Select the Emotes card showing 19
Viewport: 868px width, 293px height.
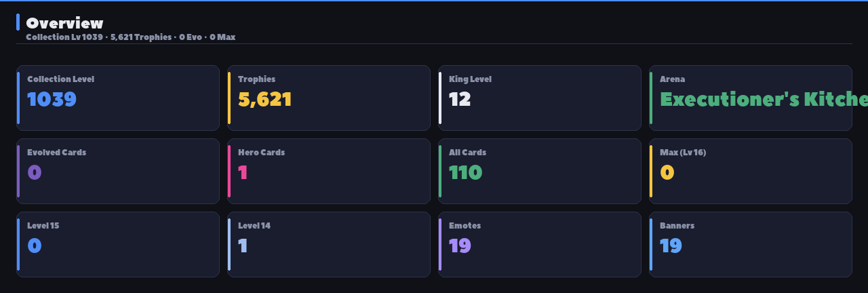tap(540, 244)
